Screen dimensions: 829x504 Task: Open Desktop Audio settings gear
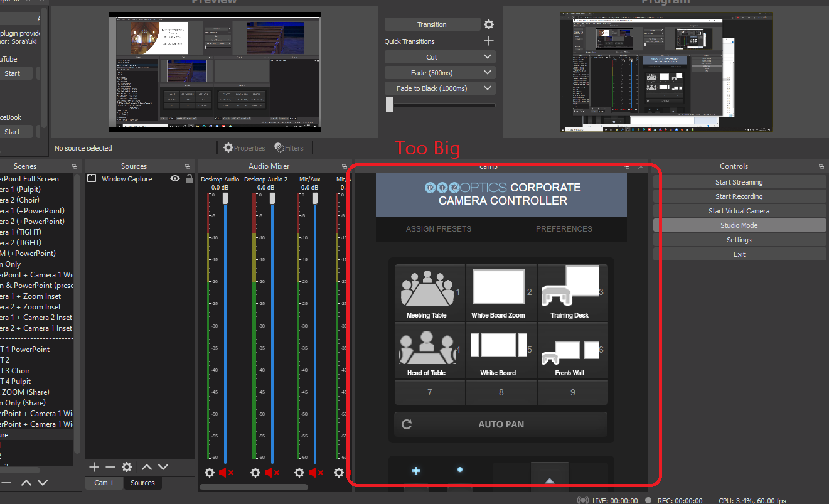(210, 473)
